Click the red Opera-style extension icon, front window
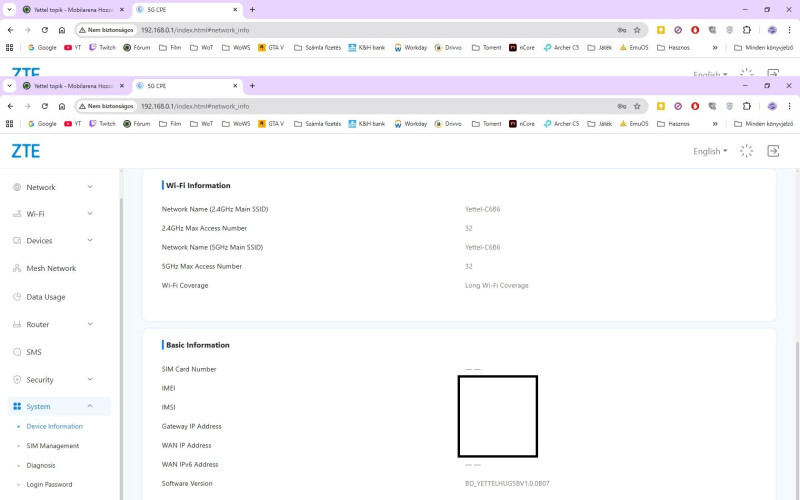800x500 pixels. 695,106
